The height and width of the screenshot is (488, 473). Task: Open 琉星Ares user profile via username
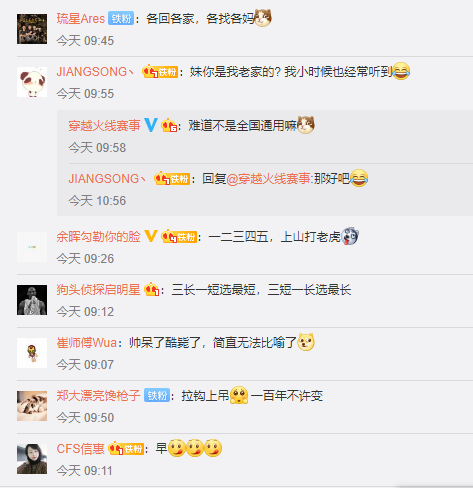point(81,18)
